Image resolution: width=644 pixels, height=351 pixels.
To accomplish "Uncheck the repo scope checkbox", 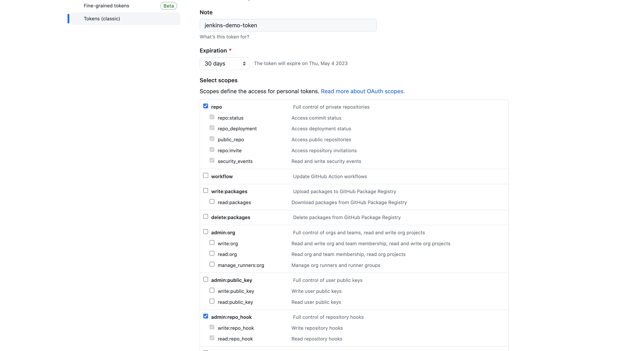I will [205, 106].
